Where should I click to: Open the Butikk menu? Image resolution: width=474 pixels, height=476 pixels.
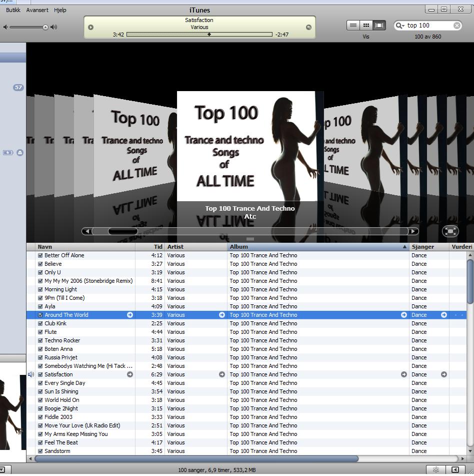pos(13,10)
